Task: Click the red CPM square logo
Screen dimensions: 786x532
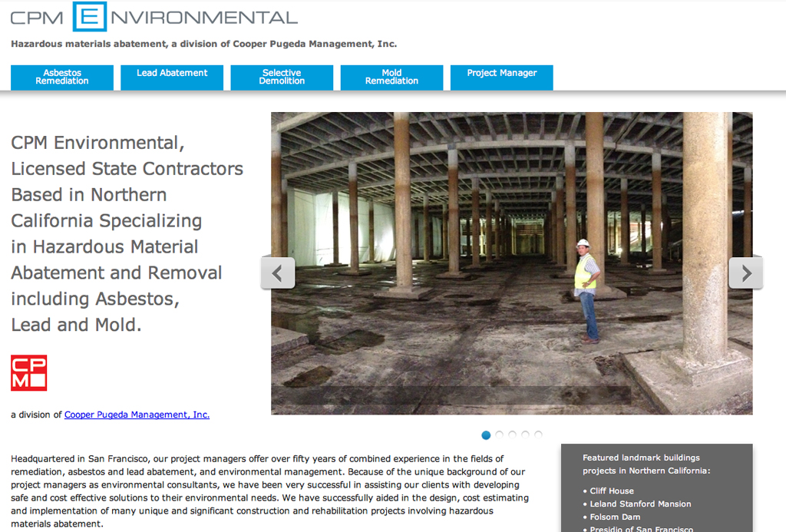Action: [x=28, y=372]
